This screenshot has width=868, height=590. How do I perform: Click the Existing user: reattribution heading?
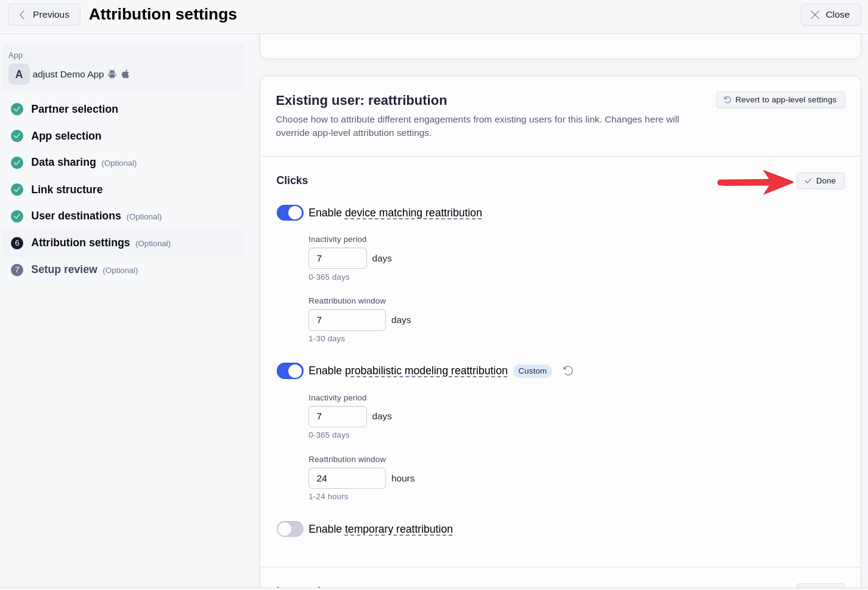tap(361, 101)
